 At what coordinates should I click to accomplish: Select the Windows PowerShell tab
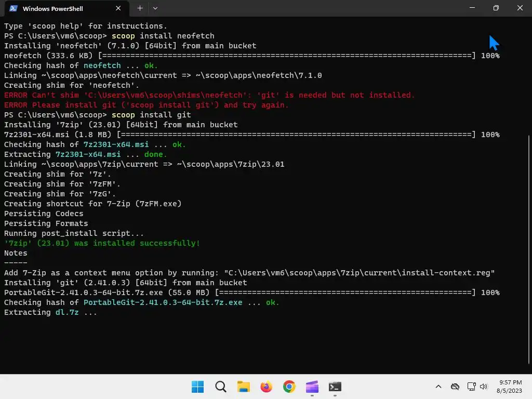(67, 8)
